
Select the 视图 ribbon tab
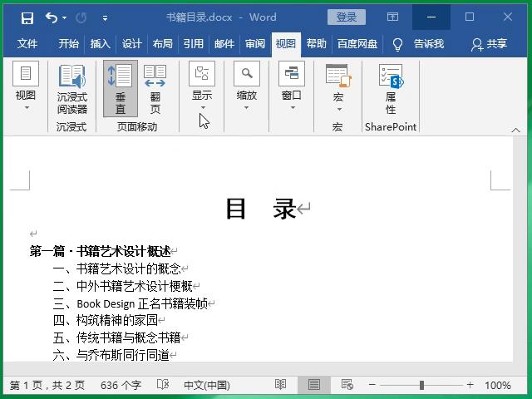point(286,44)
